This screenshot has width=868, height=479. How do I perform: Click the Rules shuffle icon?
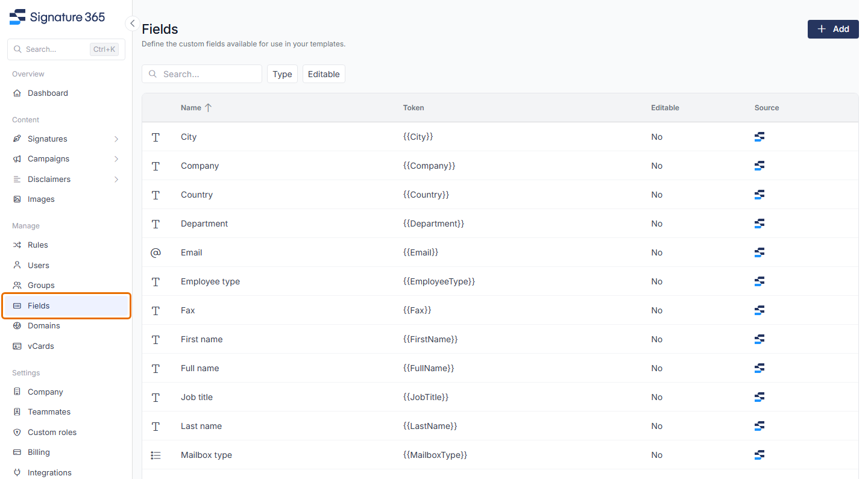(17, 245)
